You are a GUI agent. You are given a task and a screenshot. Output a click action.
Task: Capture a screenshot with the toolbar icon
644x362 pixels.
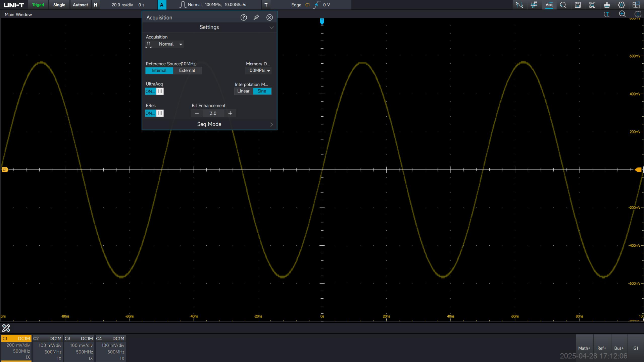(x=592, y=5)
